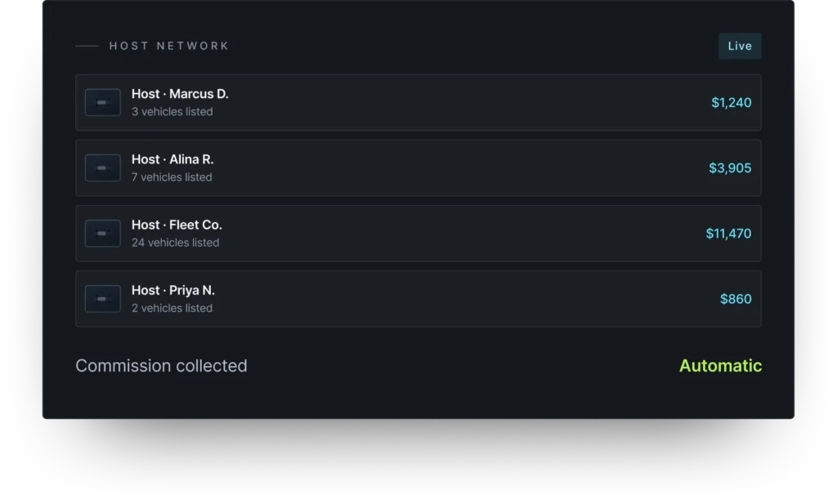This screenshot has height=504, width=837.
Task: Click the $11,470 earnings amount
Action: coord(728,233)
